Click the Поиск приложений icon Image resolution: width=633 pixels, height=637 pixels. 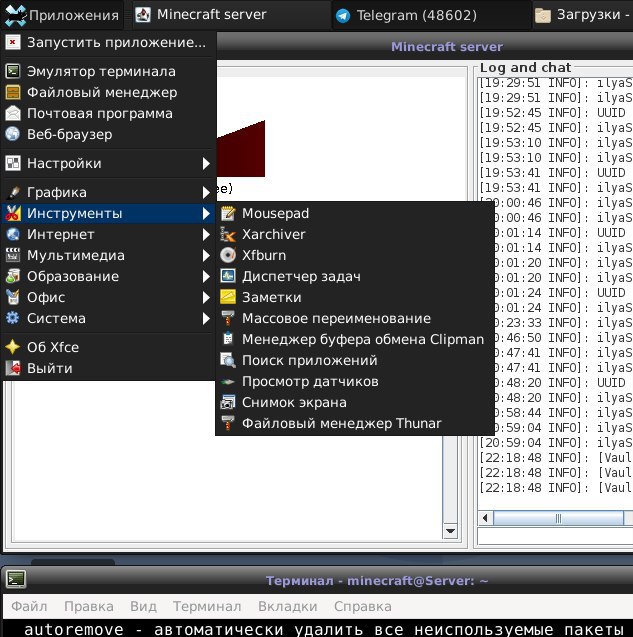228,360
